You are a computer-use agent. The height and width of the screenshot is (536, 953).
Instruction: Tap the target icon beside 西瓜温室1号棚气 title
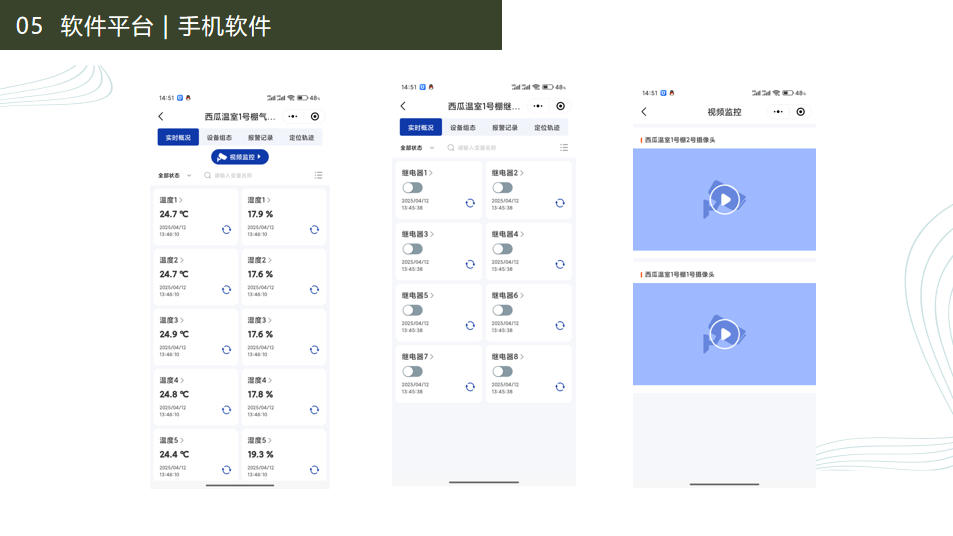tap(315, 117)
